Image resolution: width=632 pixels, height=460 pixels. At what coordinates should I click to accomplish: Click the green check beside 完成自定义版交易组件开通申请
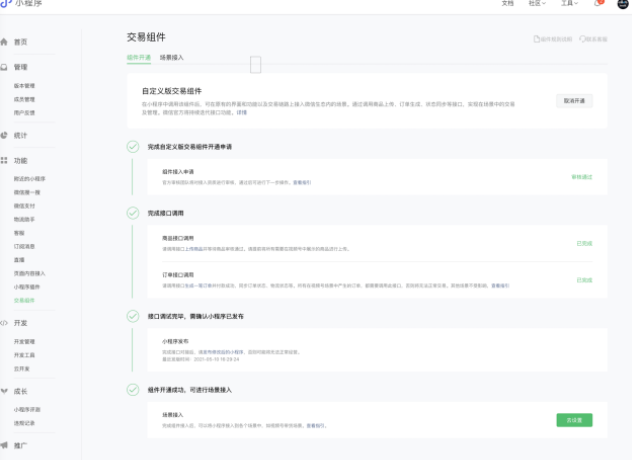133,146
